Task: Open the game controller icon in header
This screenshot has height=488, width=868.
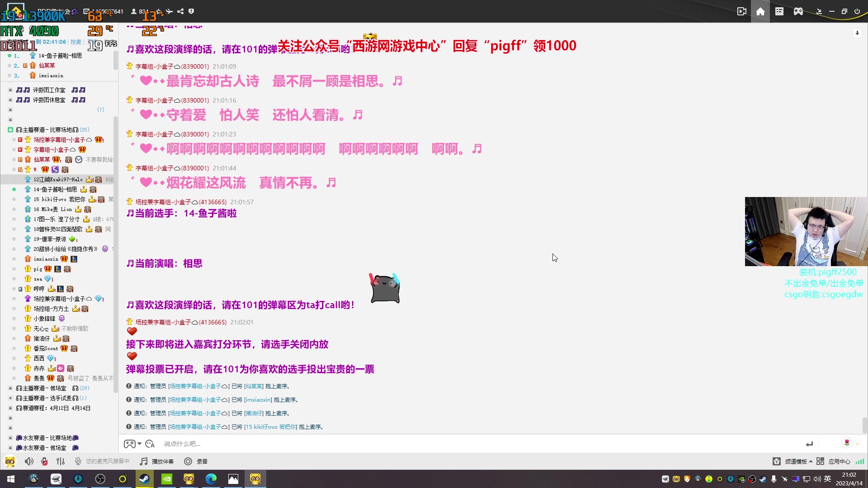Action: pyautogui.click(x=798, y=11)
